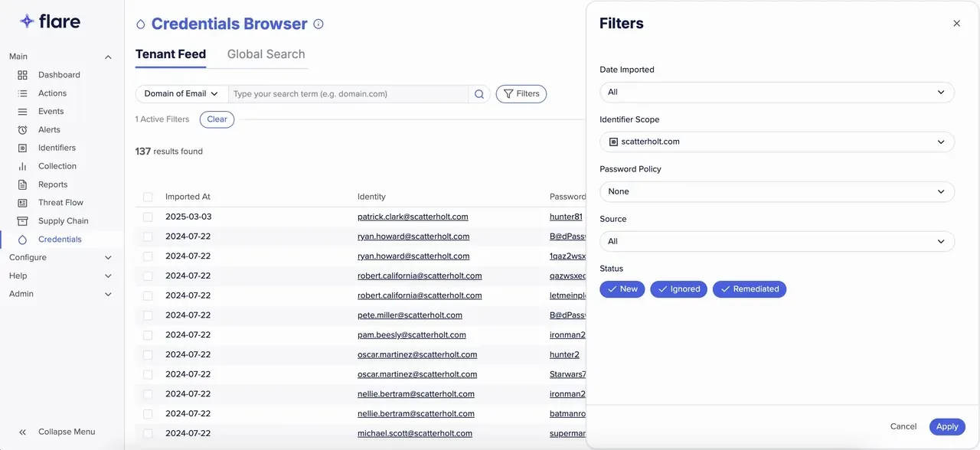Toggle the Remediated status filter chip

click(x=750, y=289)
